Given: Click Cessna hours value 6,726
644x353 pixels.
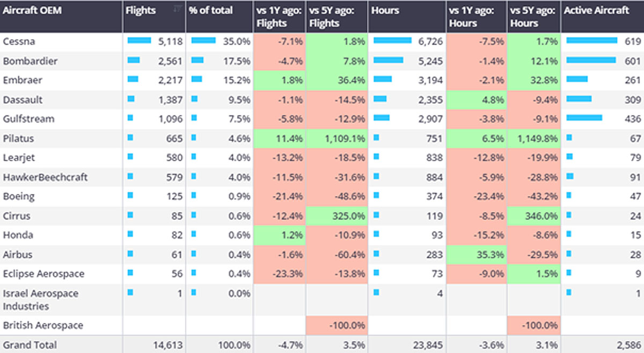Looking at the screenshot, I should [430, 41].
